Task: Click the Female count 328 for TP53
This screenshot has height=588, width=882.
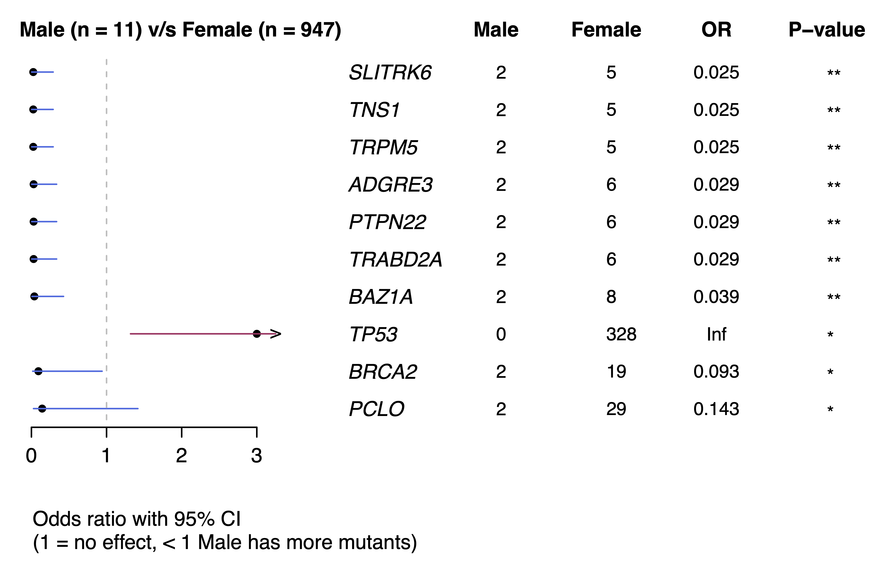Action: [x=621, y=334]
